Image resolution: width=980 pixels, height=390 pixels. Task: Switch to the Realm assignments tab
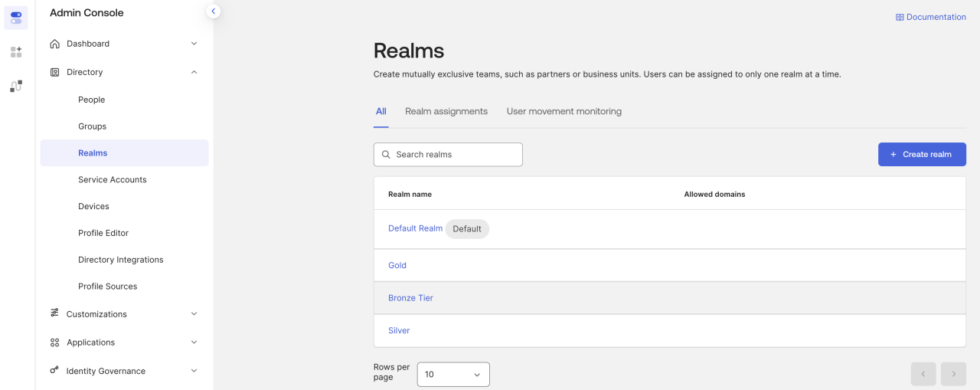(x=446, y=111)
